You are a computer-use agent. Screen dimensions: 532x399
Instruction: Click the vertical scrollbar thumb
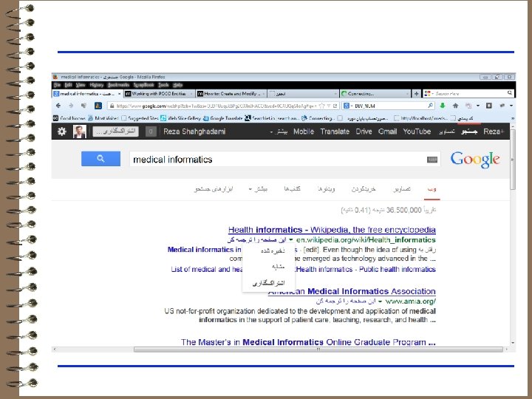(x=513, y=158)
